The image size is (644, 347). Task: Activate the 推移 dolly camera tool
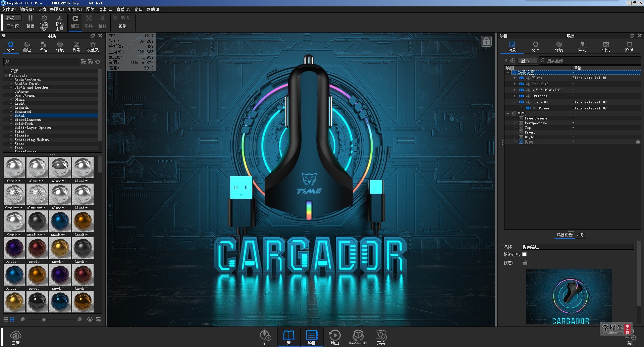pos(103,22)
